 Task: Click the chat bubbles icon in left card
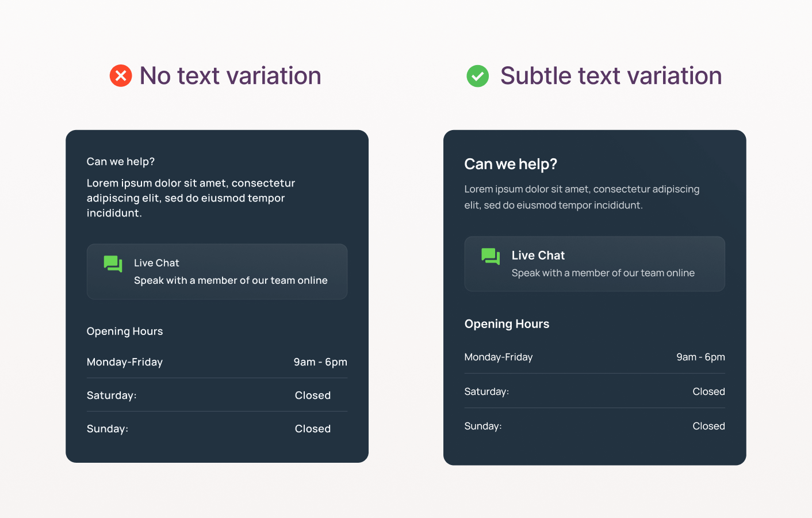[113, 264]
